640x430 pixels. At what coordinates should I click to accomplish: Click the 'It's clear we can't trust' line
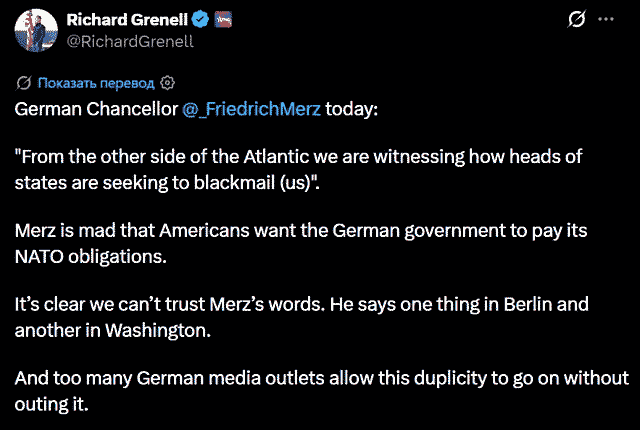[x=302, y=304]
